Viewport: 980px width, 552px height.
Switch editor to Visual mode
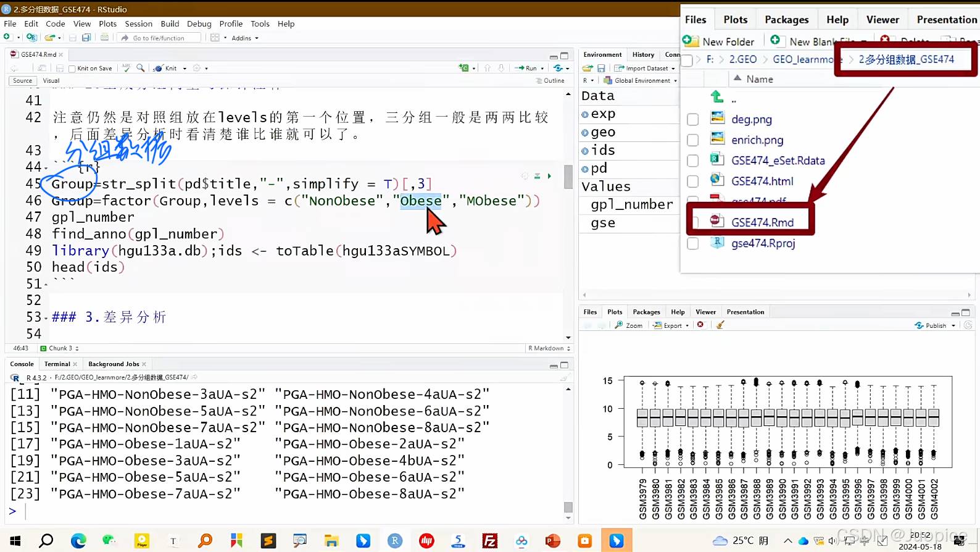pos(51,81)
